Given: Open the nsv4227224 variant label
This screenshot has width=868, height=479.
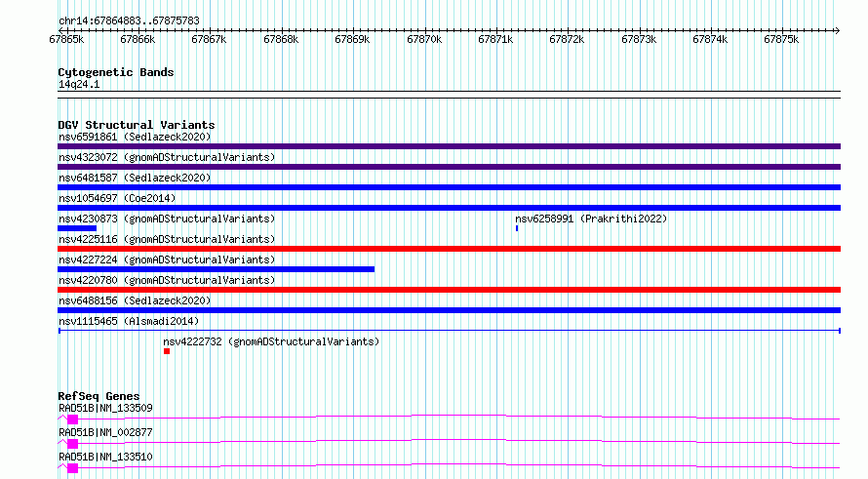Looking at the screenshot, I should click(167, 259).
